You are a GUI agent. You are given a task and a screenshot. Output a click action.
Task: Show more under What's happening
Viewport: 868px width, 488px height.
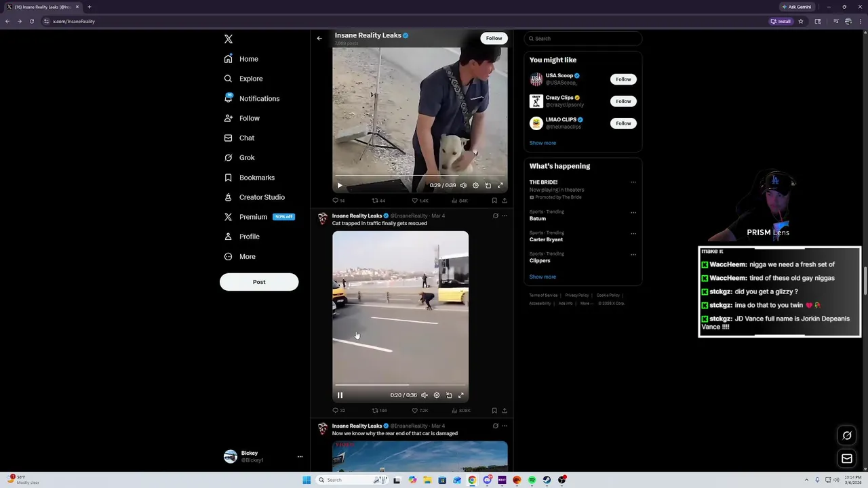542,277
